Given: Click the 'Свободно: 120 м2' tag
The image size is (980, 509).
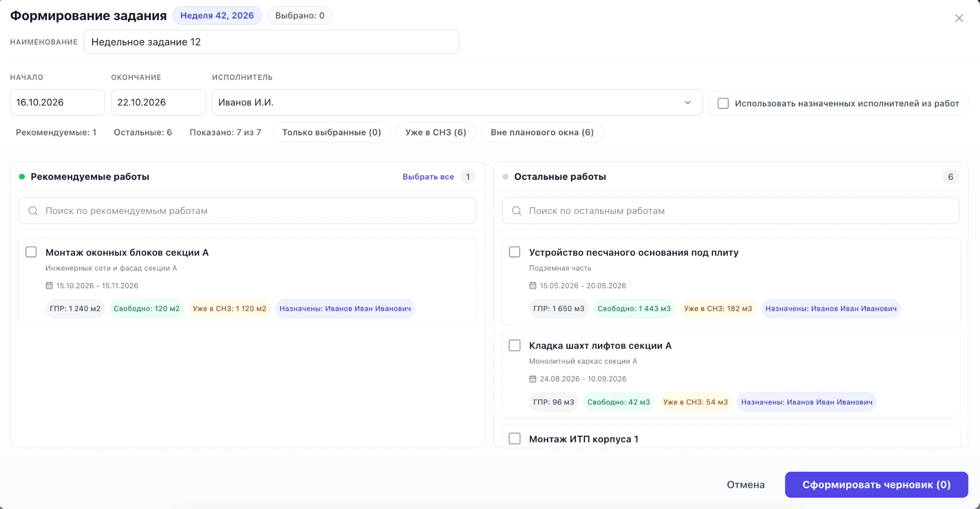Looking at the screenshot, I should tap(147, 309).
